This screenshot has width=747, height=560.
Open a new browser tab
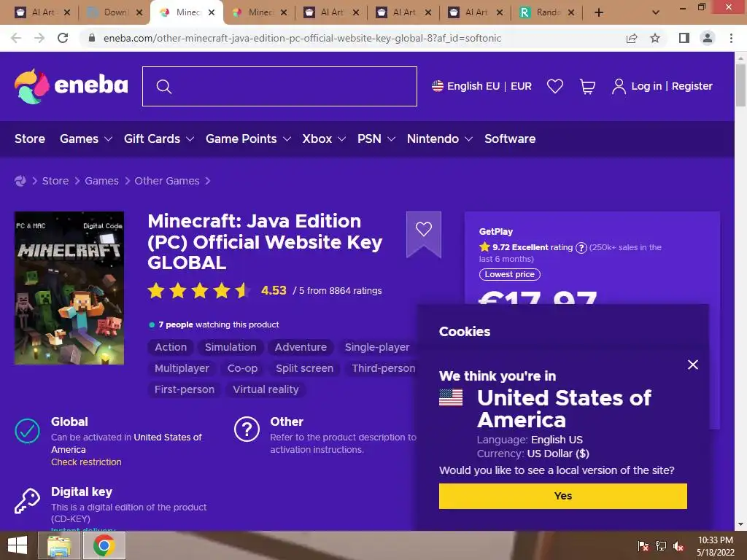[599, 12]
